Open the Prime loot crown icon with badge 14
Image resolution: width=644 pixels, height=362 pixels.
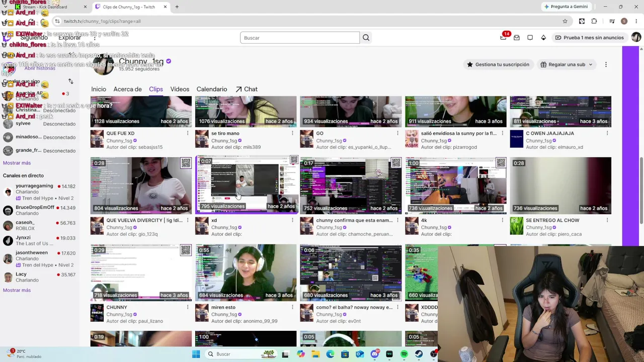tap(503, 37)
